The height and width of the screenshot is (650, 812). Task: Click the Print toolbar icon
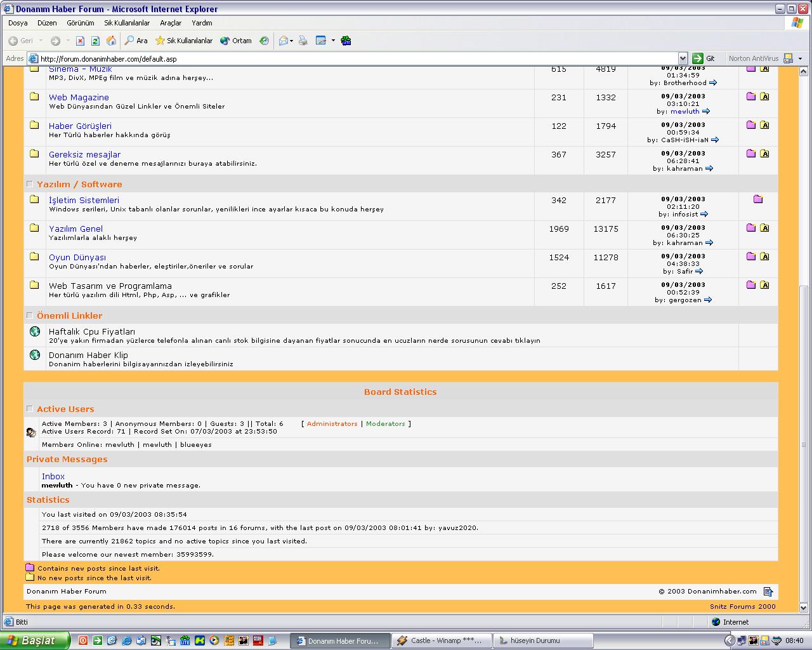(303, 41)
